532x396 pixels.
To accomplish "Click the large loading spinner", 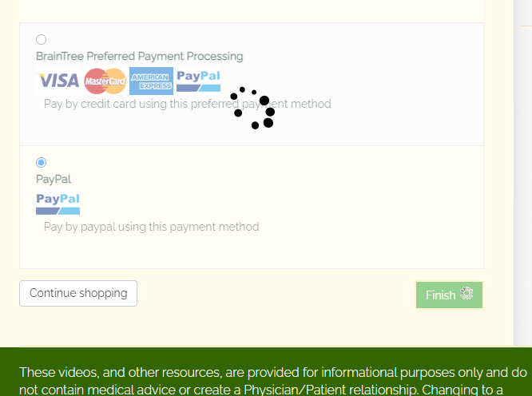I will [x=253, y=108].
